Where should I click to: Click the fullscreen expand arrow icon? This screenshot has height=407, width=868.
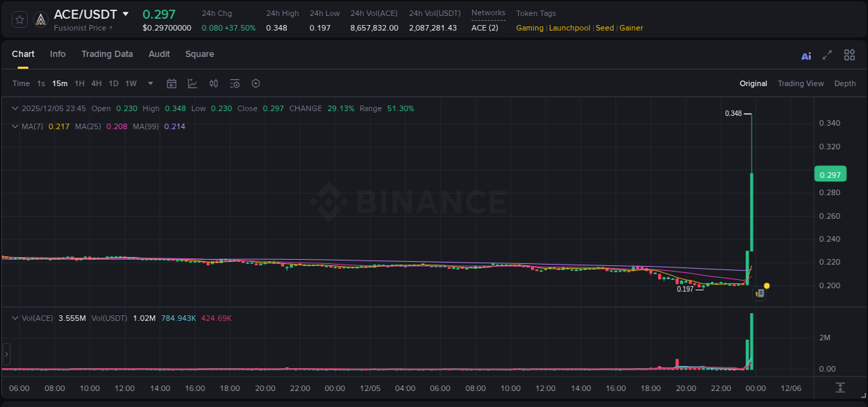(x=826, y=55)
